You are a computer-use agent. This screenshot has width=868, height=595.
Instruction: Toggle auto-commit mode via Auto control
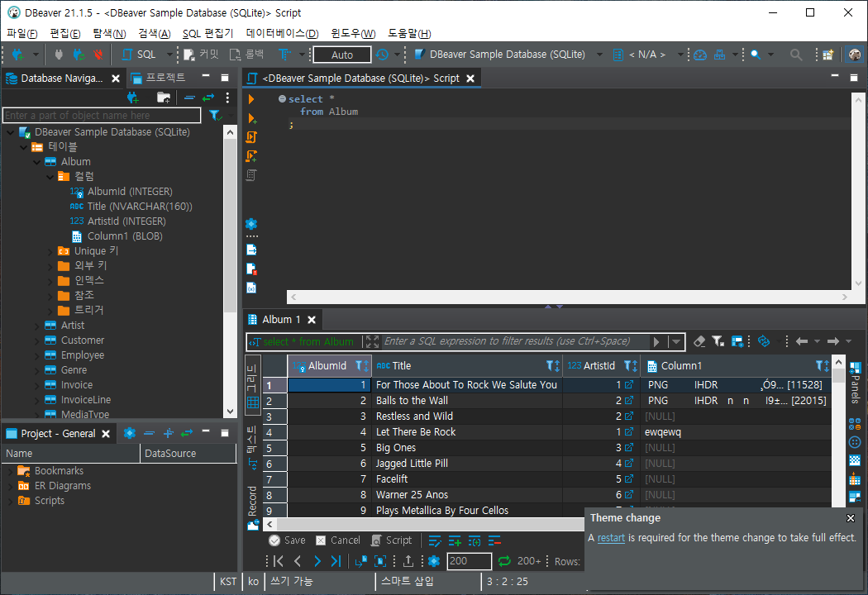click(x=341, y=55)
